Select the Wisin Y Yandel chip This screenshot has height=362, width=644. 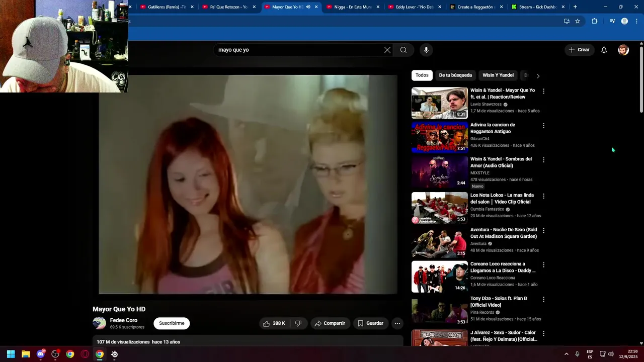[498, 75]
